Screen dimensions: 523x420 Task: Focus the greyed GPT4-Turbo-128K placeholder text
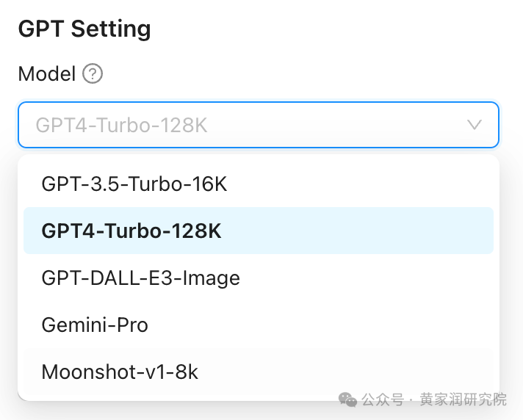pos(122,126)
